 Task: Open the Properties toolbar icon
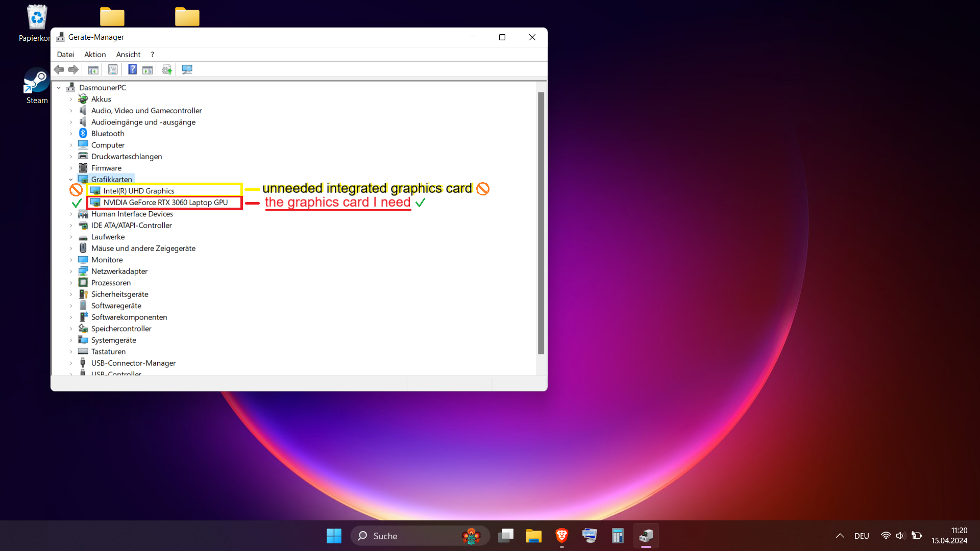113,70
